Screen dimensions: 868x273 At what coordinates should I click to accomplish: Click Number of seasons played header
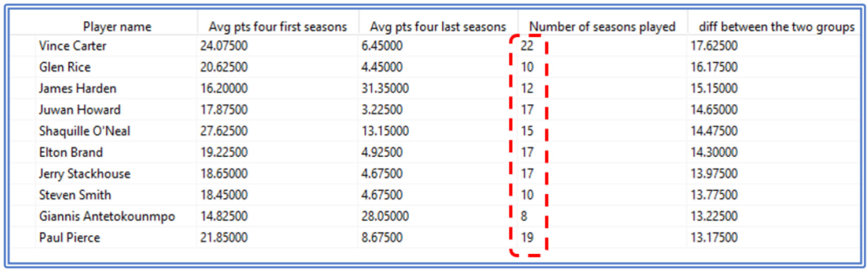coord(602,26)
